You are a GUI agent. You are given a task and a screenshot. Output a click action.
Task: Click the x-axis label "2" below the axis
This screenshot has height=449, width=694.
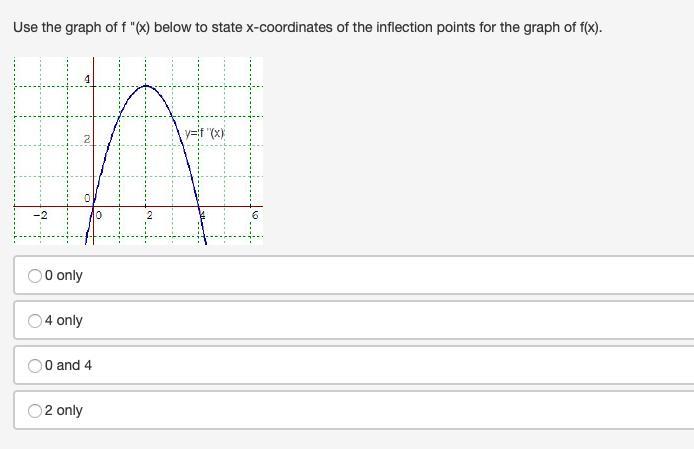[150, 215]
